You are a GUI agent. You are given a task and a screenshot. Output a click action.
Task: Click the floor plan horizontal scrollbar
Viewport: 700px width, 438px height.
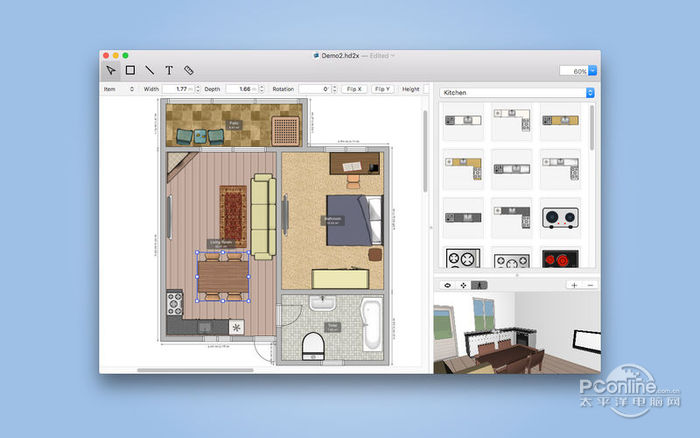tap(195, 370)
